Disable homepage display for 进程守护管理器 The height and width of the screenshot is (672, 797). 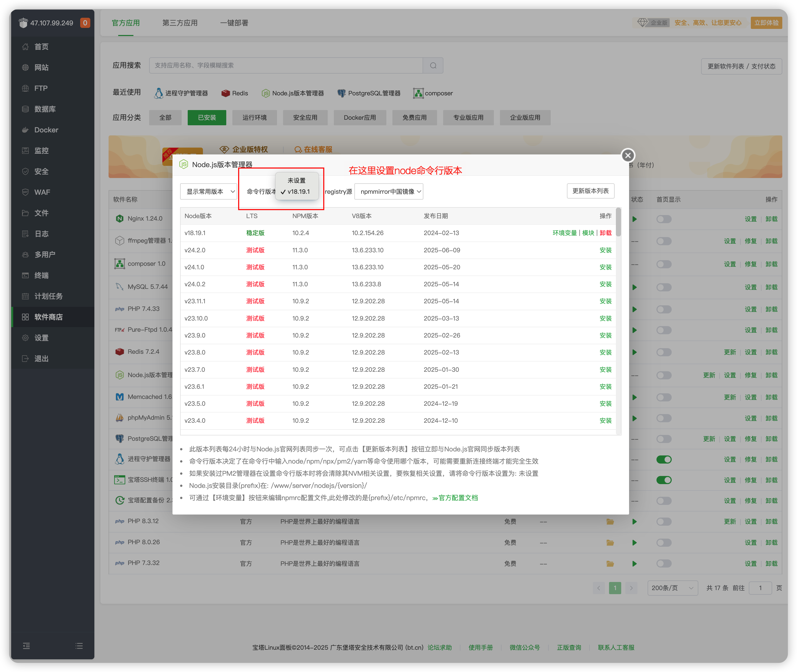click(x=664, y=459)
